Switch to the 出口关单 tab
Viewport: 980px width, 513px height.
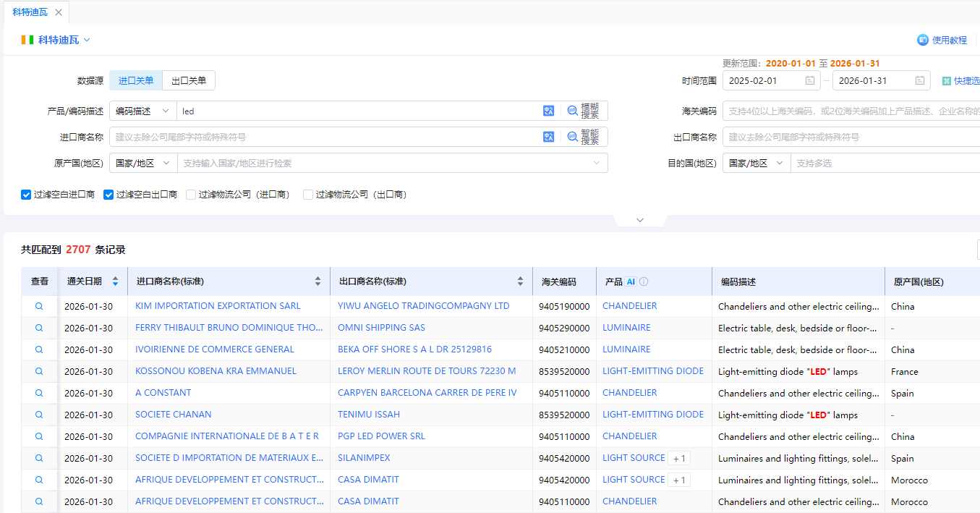click(x=188, y=80)
